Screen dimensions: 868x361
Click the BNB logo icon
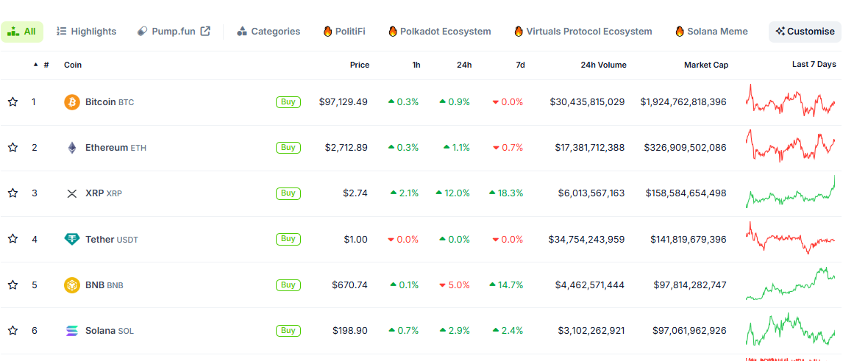pyautogui.click(x=72, y=285)
